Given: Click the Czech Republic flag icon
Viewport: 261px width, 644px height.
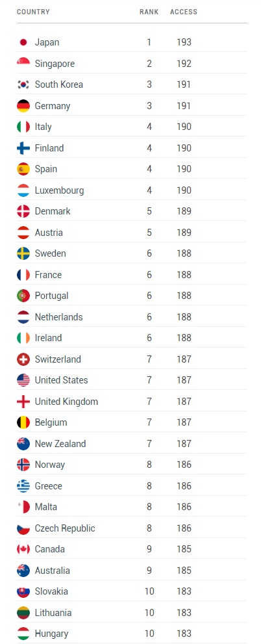Looking at the screenshot, I should 23,528.
